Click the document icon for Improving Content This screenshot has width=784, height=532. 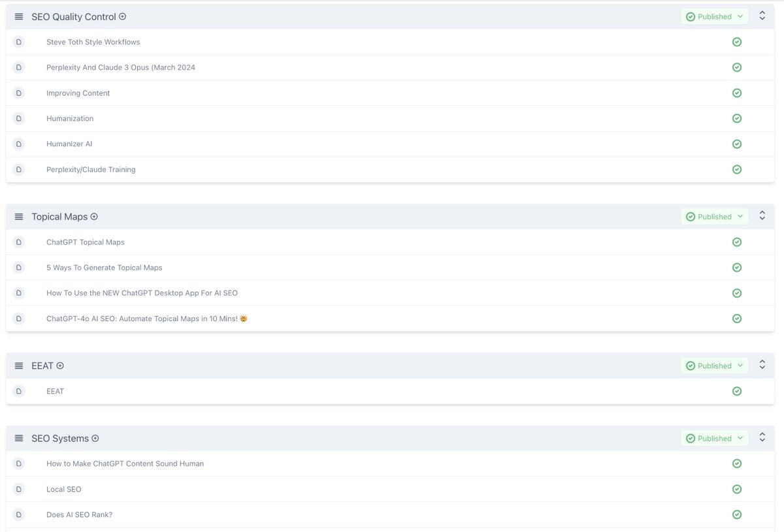coord(18,93)
